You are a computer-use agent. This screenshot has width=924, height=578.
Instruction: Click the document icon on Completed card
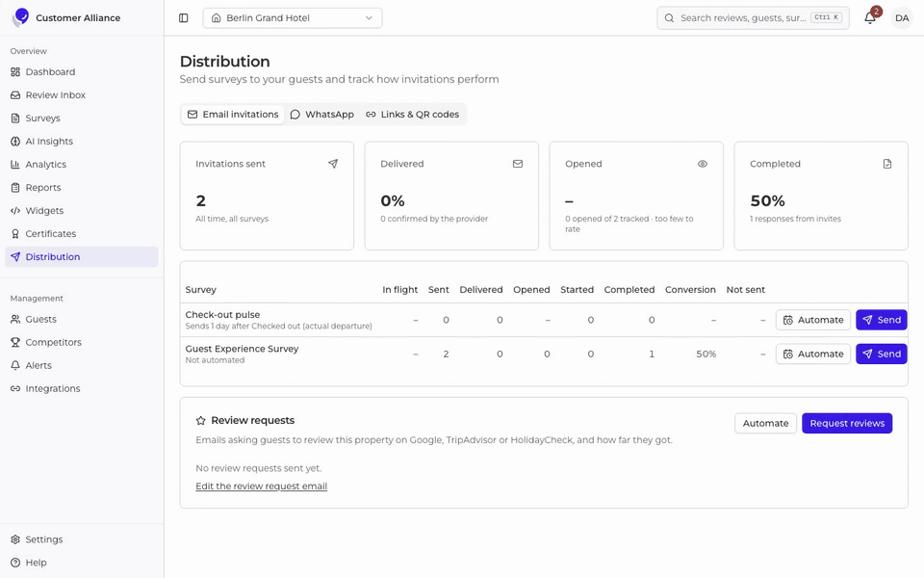click(887, 164)
